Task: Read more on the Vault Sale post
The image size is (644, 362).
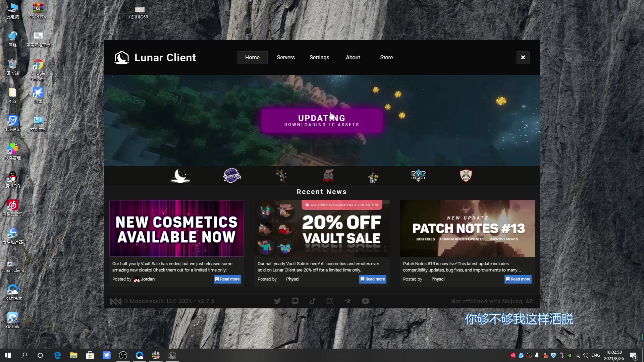Action: 373,279
